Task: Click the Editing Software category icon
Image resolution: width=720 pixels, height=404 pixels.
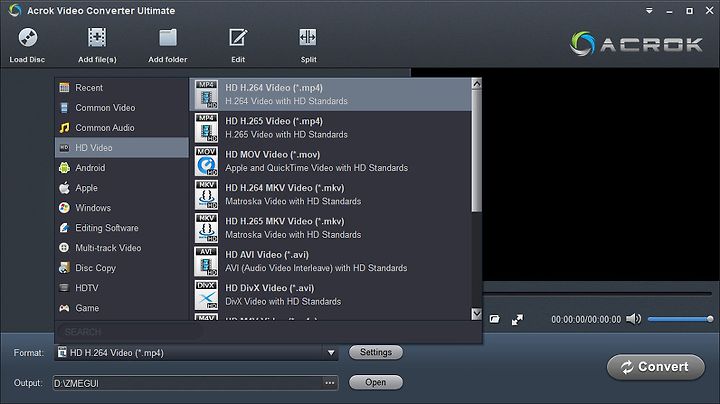Action: [x=64, y=228]
